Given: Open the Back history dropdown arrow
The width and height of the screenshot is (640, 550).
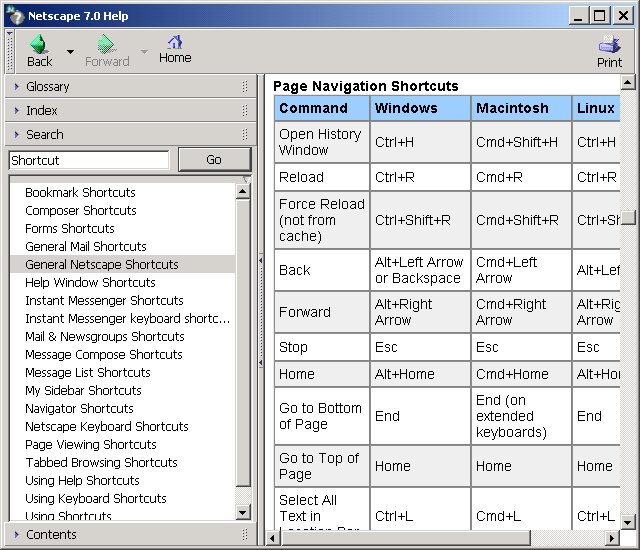Looking at the screenshot, I should pos(70,51).
